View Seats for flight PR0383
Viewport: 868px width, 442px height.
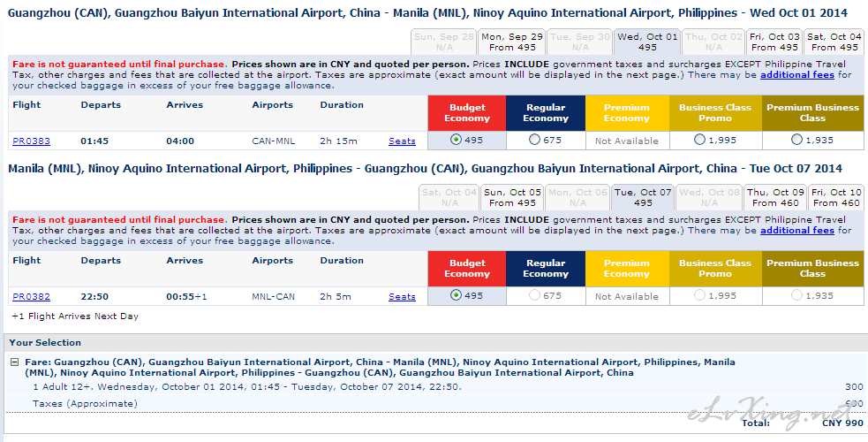coord(402,141)
